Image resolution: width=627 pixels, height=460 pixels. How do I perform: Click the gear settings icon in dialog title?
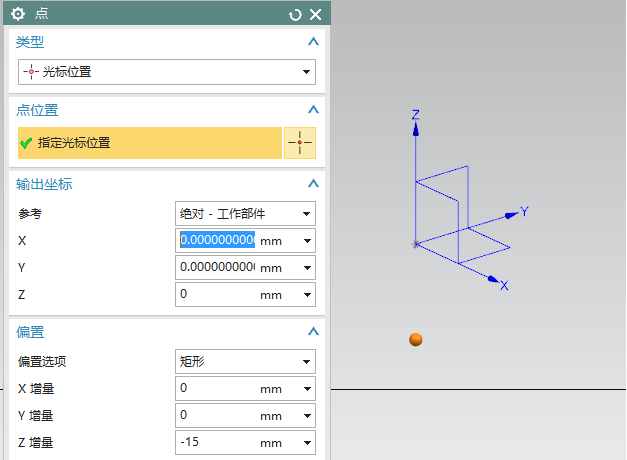pos(18,14)
